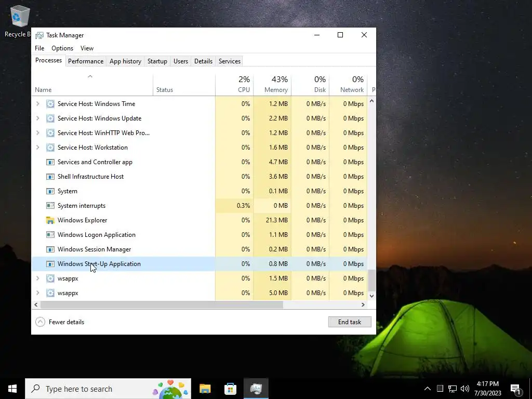Select the System interrupts row text
This screenshot has height=399, width=532.
tap(82, 206)
